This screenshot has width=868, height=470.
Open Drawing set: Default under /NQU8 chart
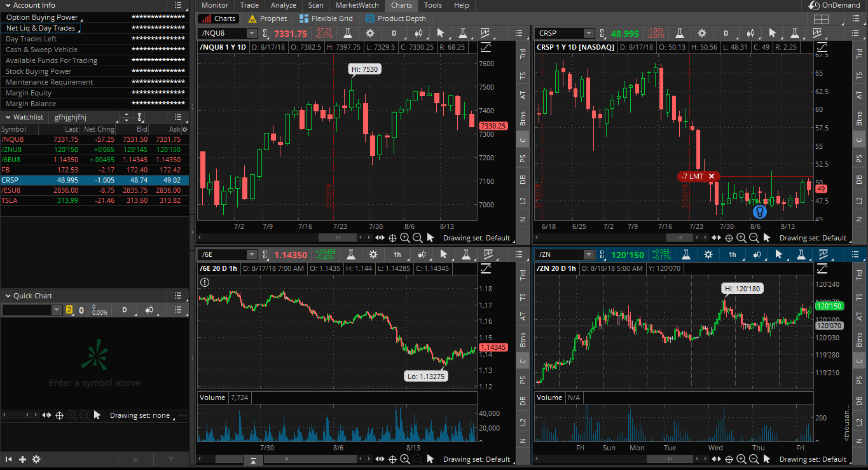click(476, 238)
